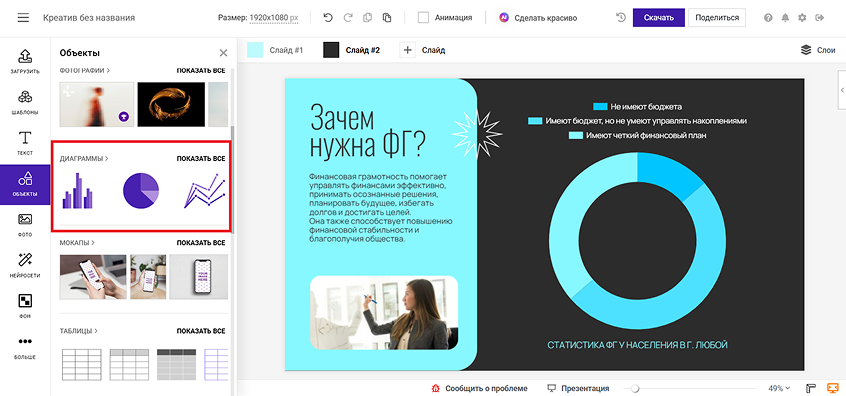This screenshot has width=846, height=396.
Task: Select blurred walking person photo thumbnail
Action: point(97,104)
